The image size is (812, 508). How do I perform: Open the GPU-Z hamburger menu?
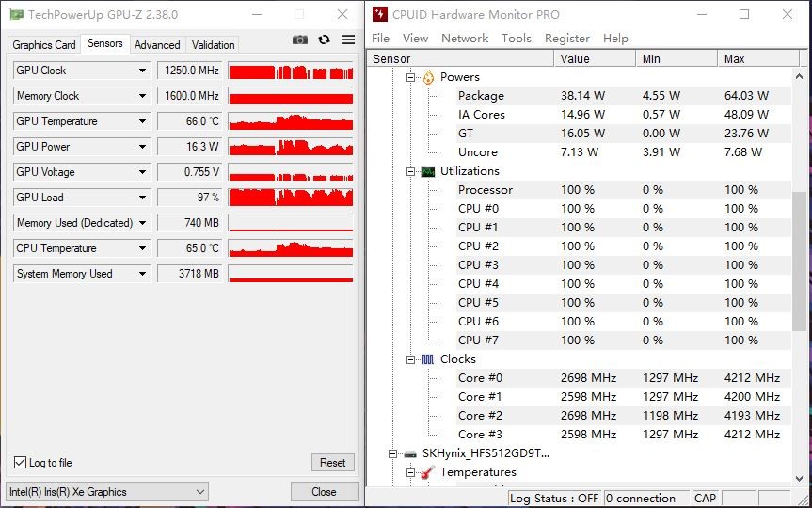pos(348,40)
